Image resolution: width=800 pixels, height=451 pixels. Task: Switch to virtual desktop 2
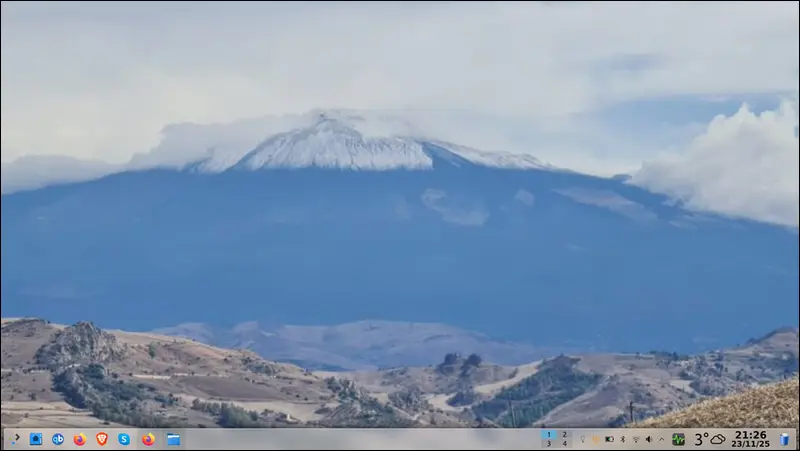click(564, 435)
